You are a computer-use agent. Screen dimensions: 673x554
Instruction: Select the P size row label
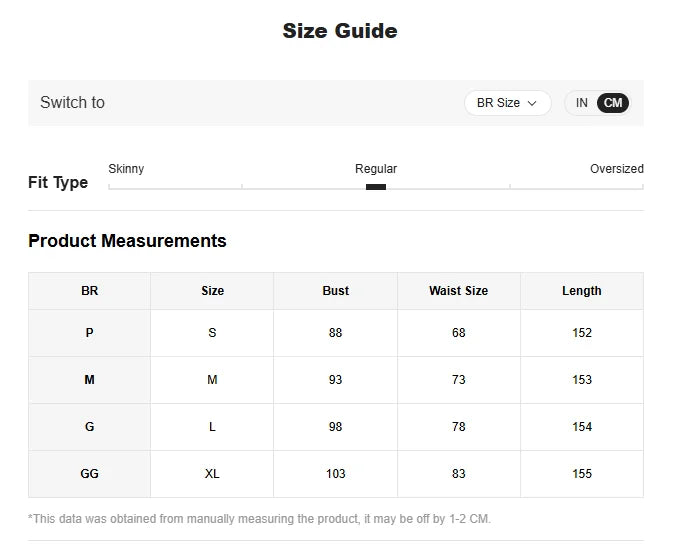point(89,333)
